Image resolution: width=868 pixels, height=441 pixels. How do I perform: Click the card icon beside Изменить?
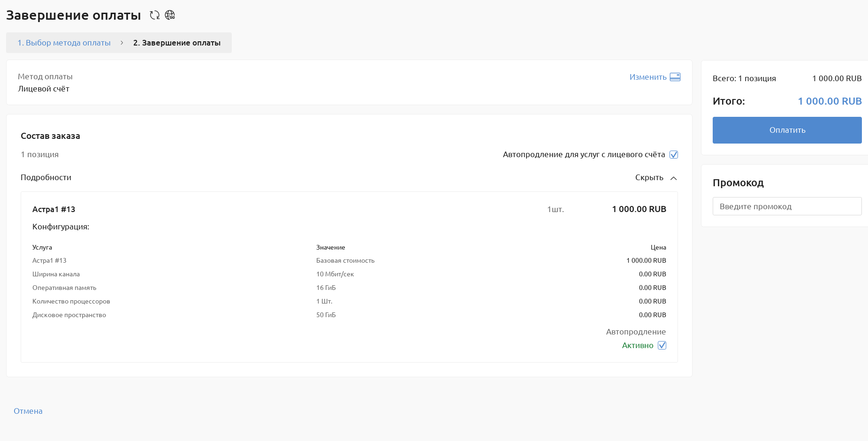(x=675, y=77)
